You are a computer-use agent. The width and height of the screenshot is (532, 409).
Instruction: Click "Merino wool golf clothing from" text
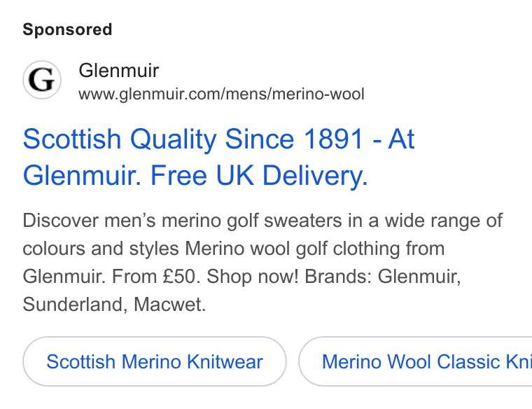(x=314, y=249)
